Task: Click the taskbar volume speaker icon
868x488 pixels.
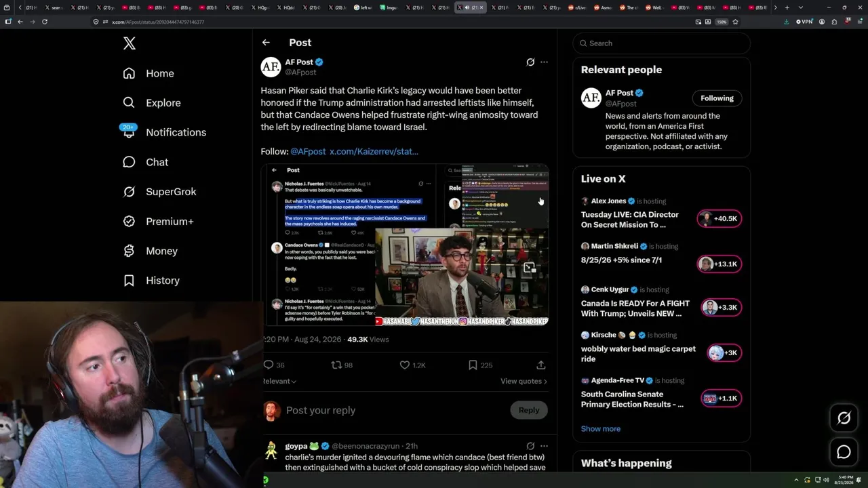Action: click(x=826, y=481)
